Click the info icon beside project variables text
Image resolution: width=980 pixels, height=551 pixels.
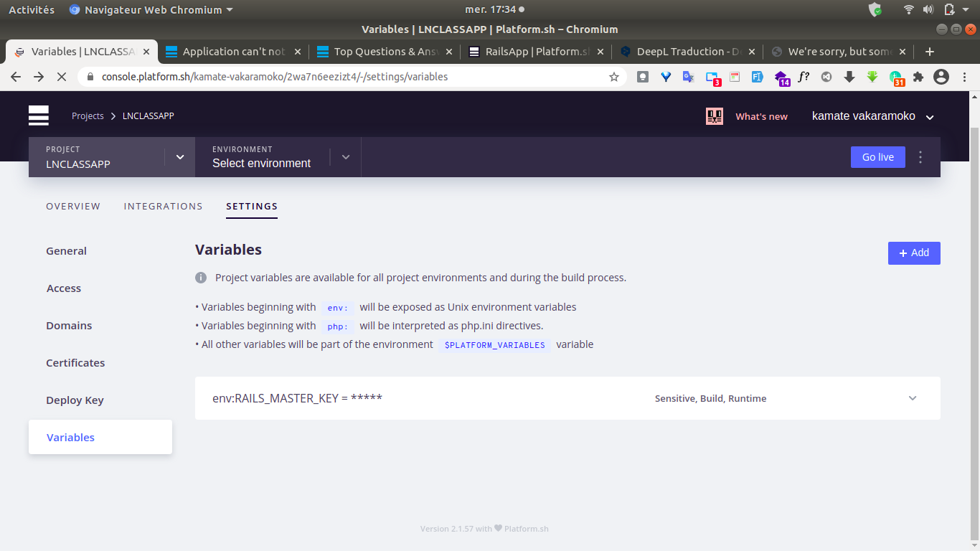pos(201,278)
